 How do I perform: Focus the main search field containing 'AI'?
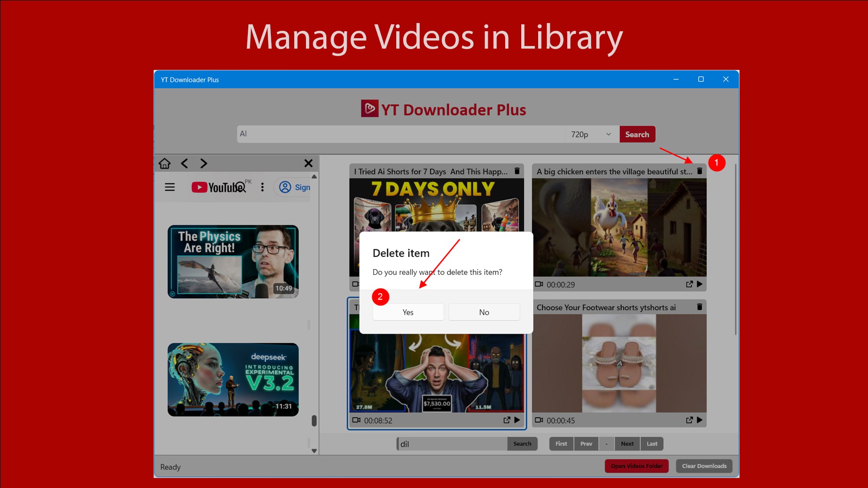401,134
